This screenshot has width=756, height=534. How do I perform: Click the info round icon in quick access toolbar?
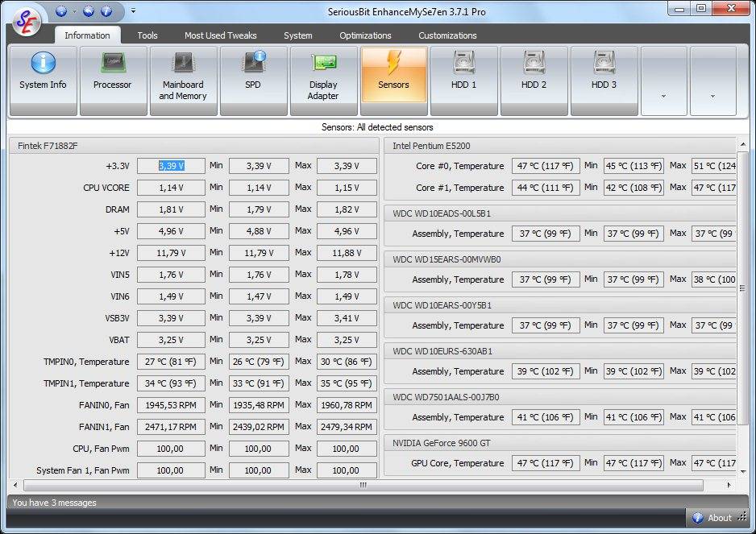[106, 10]
